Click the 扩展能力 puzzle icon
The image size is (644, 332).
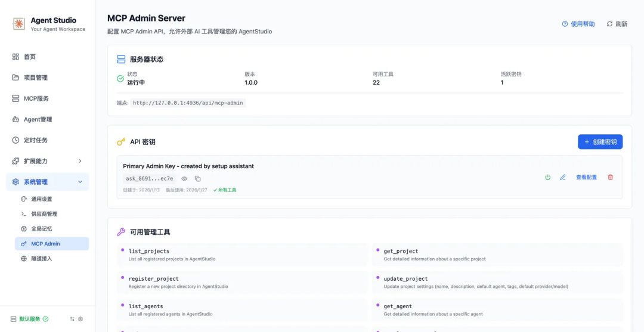(x=16, y=161)
